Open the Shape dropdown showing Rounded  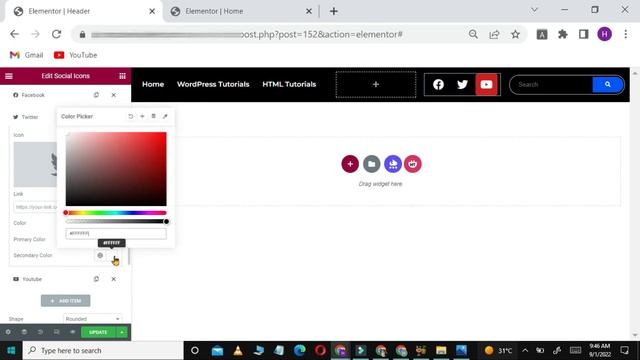point(92,319)
